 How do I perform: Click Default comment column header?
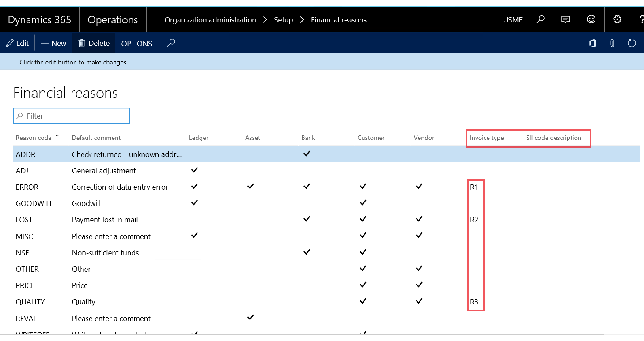(x=96, y=138)
